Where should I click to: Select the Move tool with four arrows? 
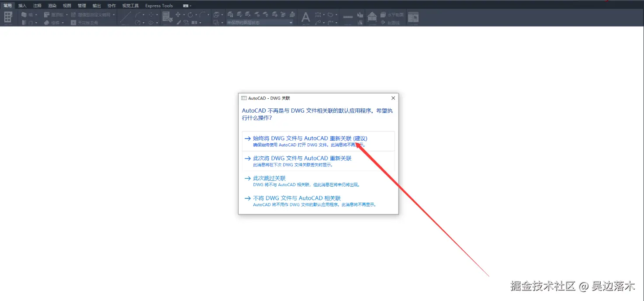(x=178, y=14)
